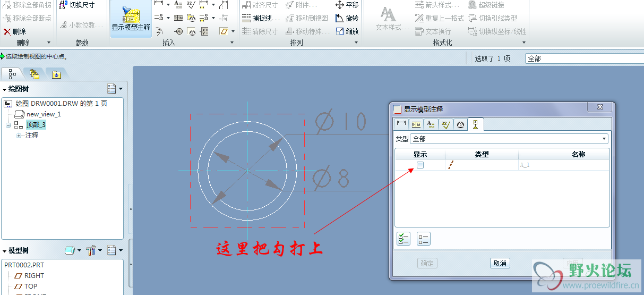Image resolution: width=644 pixels, height=295 pixels.
Task: Select the 缩放 scale tool
Action: [347, 31]
